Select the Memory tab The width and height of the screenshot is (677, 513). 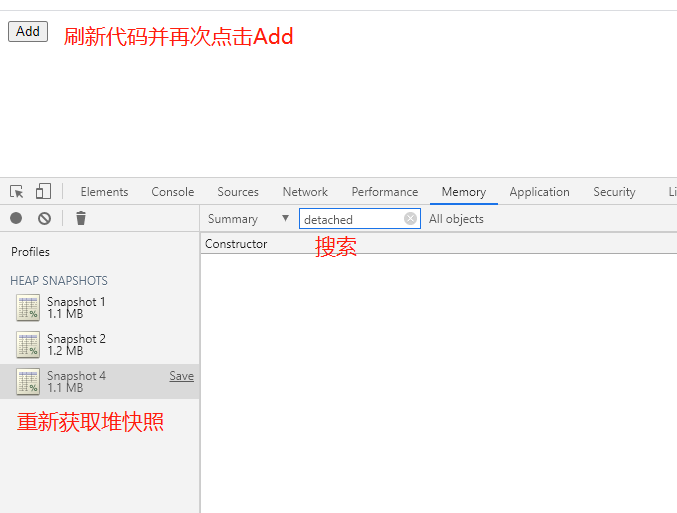click(464, 192)
